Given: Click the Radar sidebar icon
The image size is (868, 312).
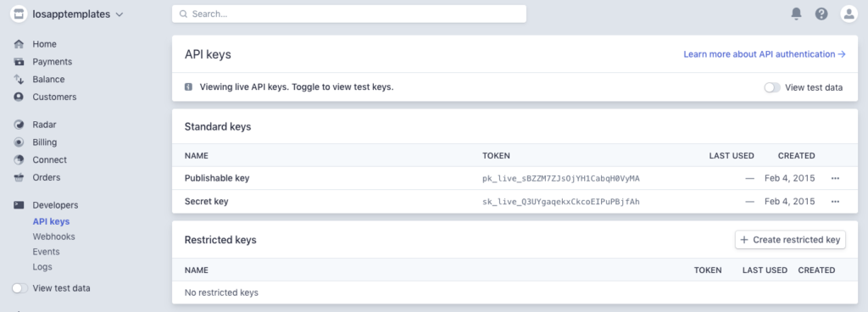Looking at the screenshot, I should pos(19,125).
